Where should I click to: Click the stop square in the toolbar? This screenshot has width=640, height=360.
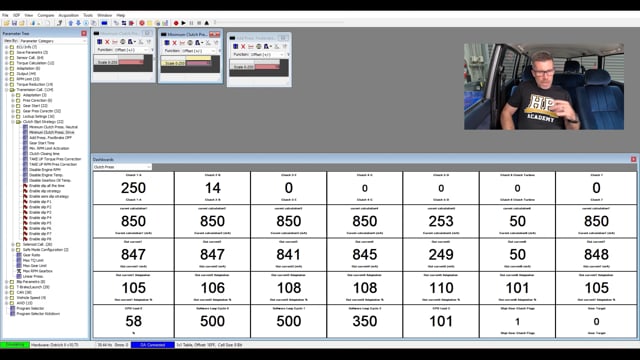(x=199, y=23)
